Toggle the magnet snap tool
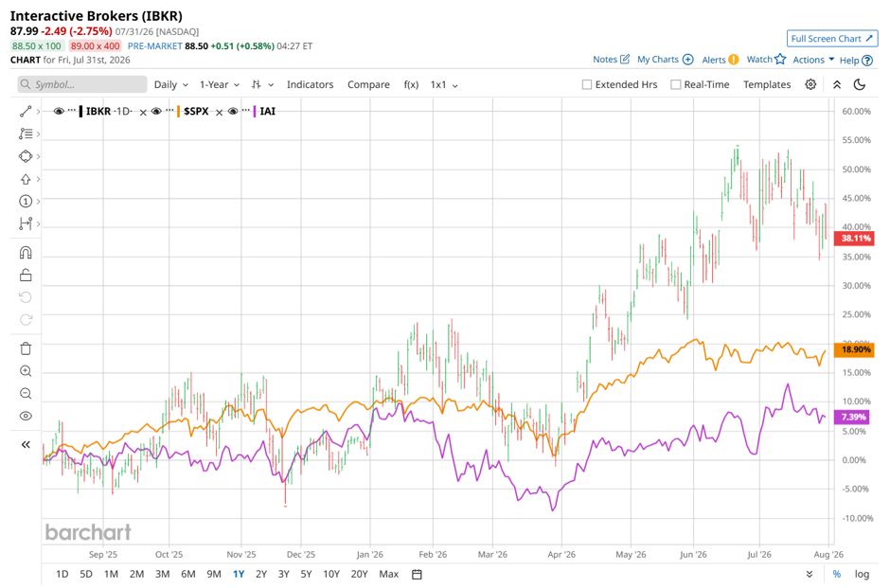Image resolution: width=890 pixels, height=588 pixels. click(x=26, y=253)
